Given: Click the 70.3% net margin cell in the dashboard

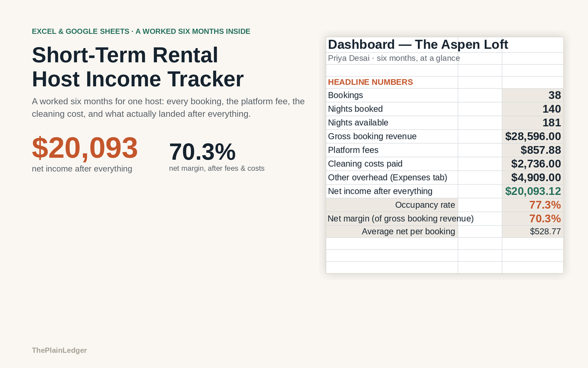Looking at the screenshot, I should tap(533, 219).
